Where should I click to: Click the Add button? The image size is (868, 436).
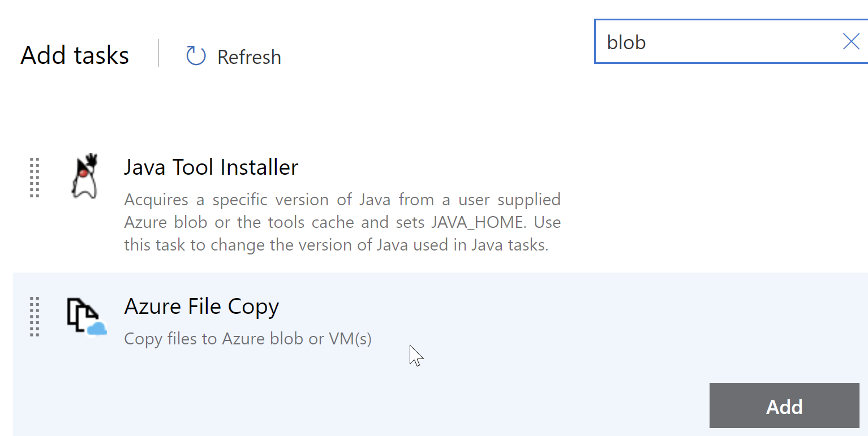[784, 405]
